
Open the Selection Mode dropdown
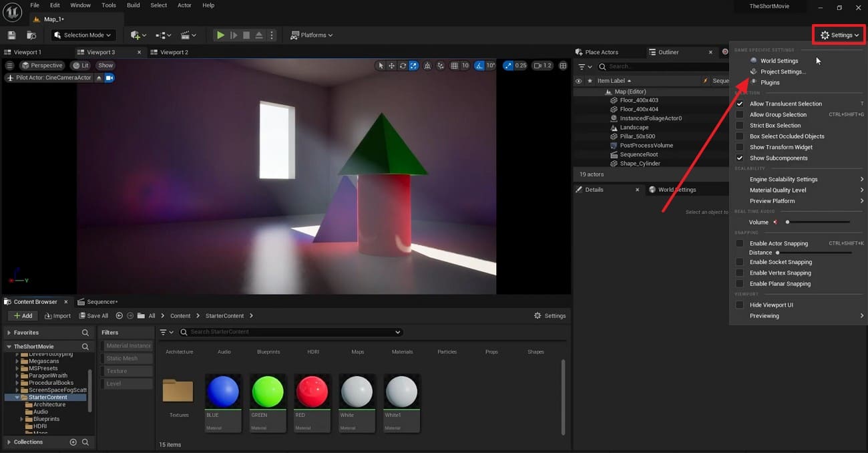tap(82, 35)
